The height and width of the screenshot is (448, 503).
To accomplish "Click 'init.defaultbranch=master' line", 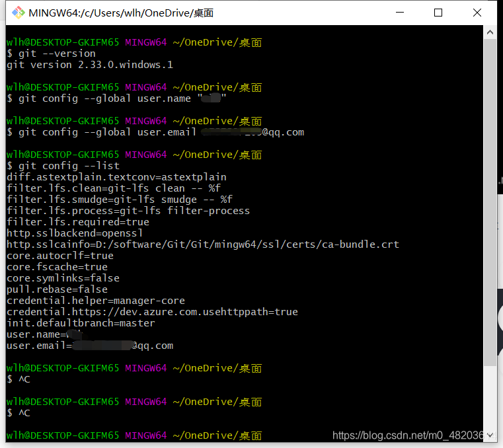I will [81, 323].
